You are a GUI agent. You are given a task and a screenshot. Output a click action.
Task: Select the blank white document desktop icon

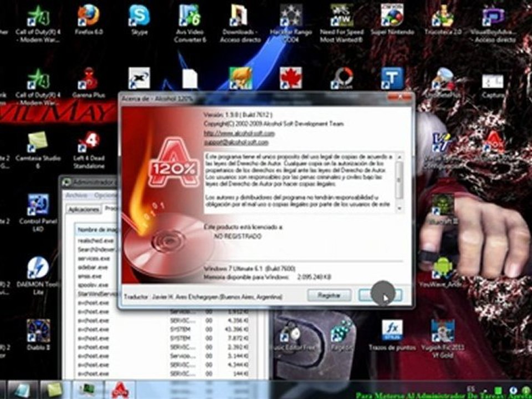tap(190, 79)
